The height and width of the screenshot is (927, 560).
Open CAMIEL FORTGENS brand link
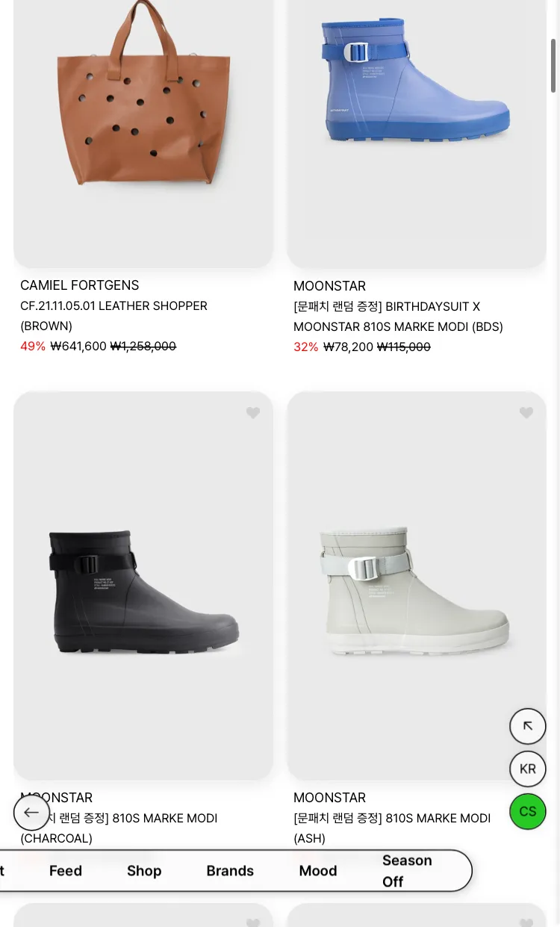coord(80,285)
